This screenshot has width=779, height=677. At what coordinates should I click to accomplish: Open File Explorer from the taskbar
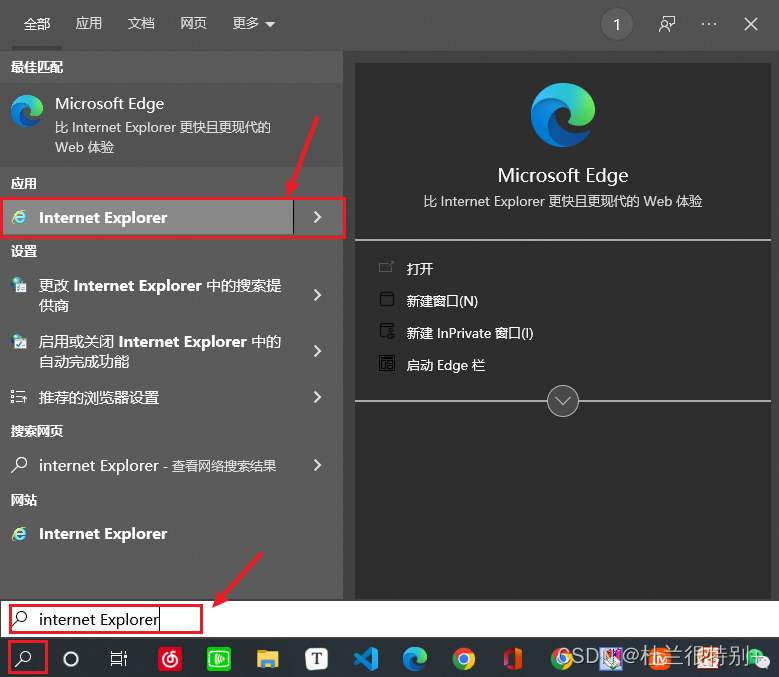tap(267, 659)
